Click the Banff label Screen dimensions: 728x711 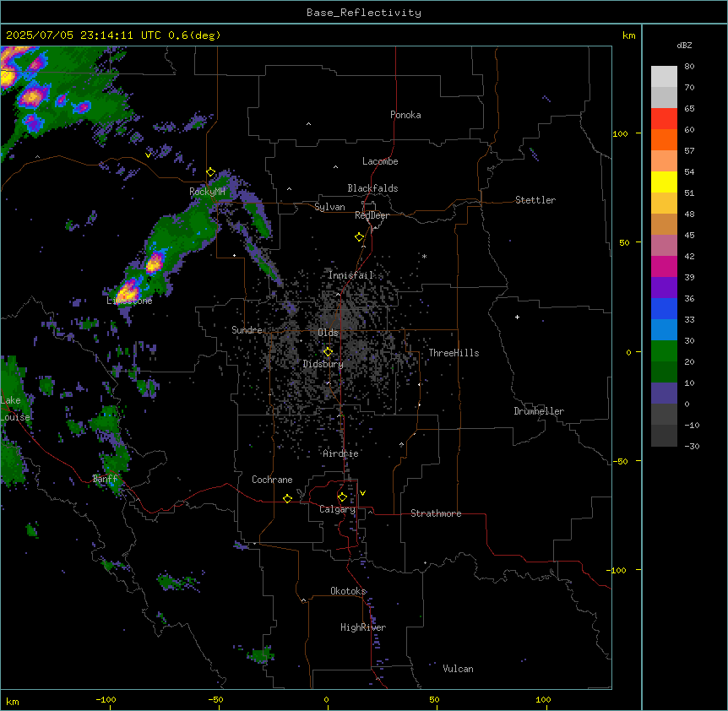pyautogui.click(x=105, y=479)
